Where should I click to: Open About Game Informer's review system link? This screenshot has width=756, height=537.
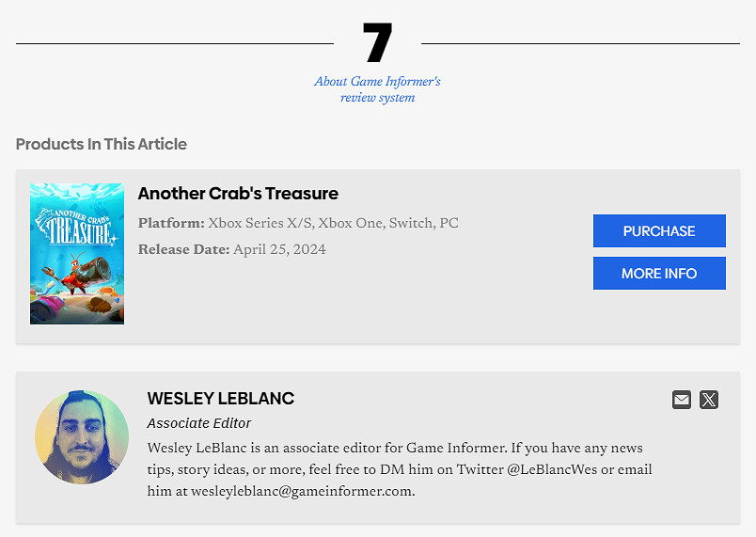[x=377, y=89]
